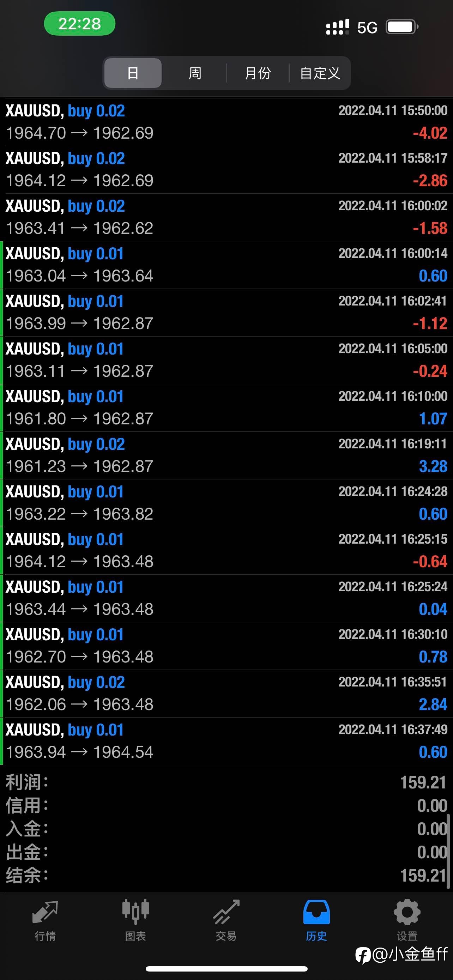Tap the price text 1964.70 → 1962.69
This screenshot has width=453, height=980.
[79, 133]
